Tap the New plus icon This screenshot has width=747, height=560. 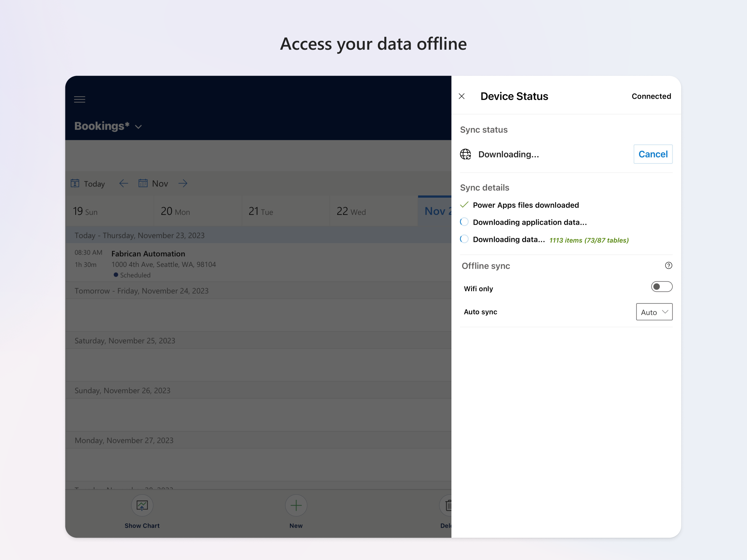(296, 505)
